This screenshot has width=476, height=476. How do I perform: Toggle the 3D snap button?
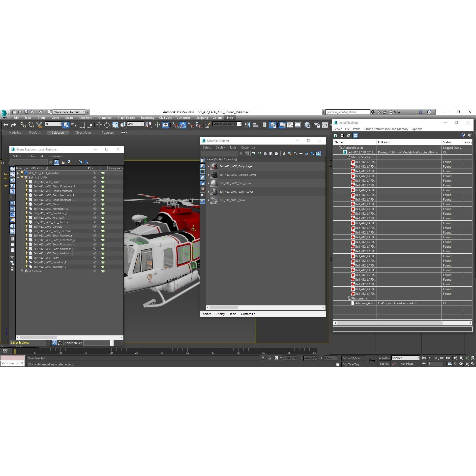(176, 125)
